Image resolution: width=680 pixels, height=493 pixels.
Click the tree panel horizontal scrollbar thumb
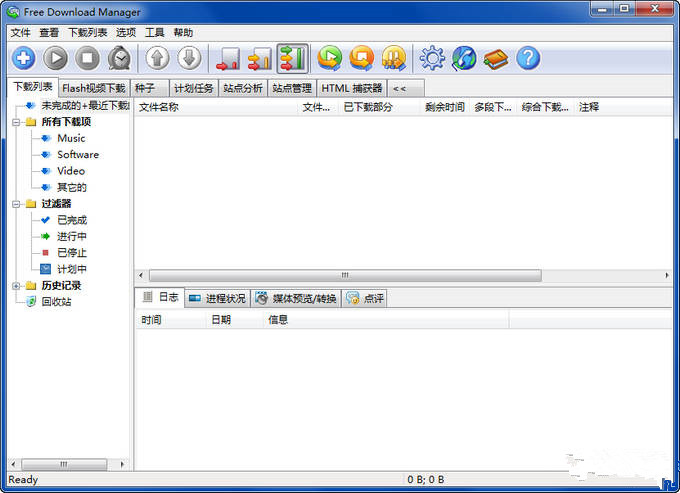[64, 464]
